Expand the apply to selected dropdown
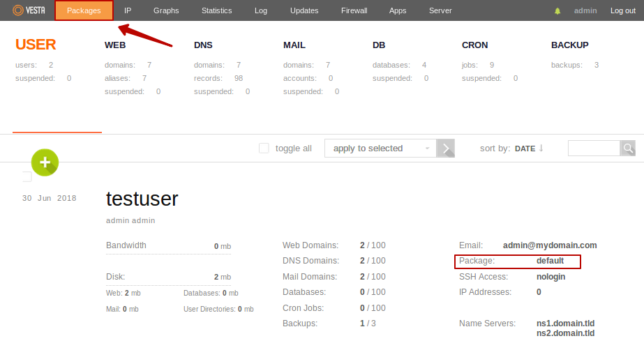 pos(380,149)
